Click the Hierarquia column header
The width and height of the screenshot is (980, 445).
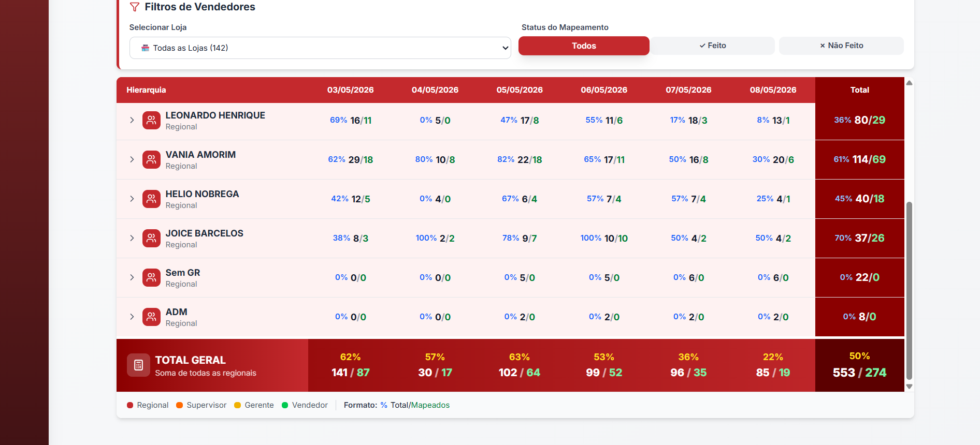(x=146, y=90)
